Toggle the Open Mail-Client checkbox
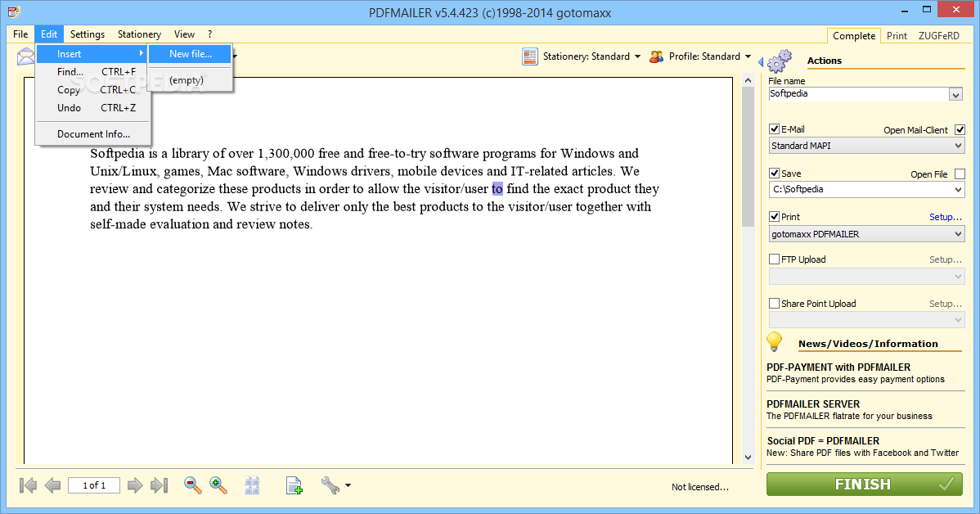Viewport: 980px width, 514px height. point(960,130)
